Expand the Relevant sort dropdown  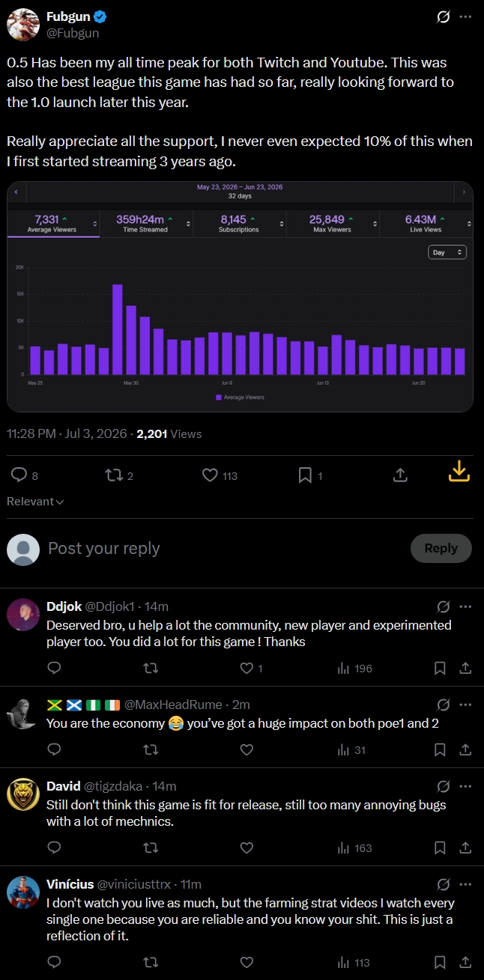(x=35, y=502)
